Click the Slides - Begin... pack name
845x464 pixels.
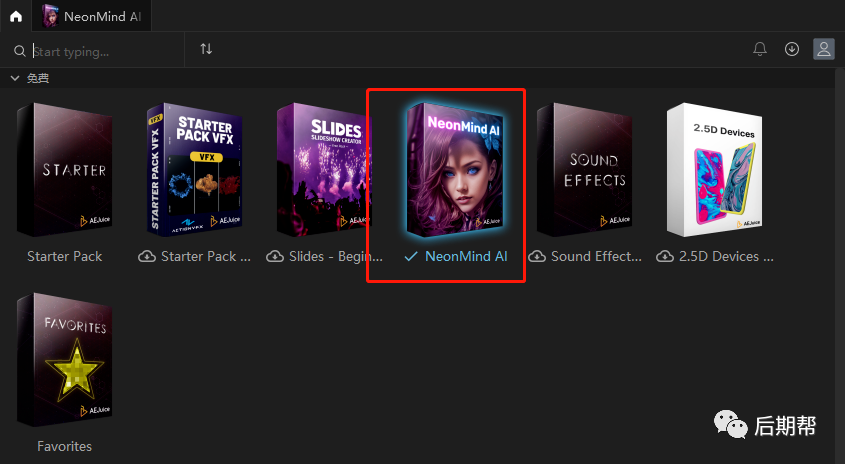[x=336, y=257]
